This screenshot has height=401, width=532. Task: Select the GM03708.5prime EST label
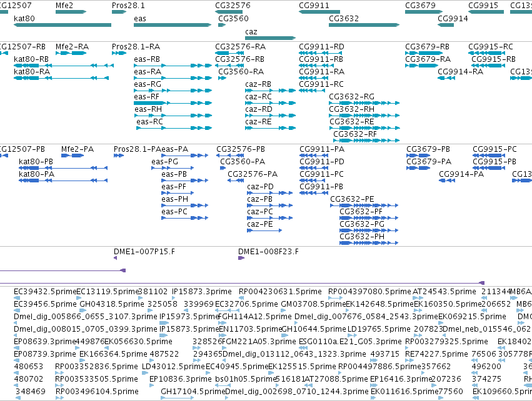point(313,304)
